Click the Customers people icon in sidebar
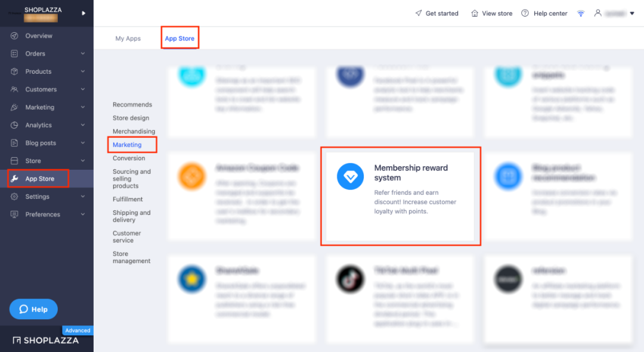This screenshot has width=644, height=352. (14, 89)
